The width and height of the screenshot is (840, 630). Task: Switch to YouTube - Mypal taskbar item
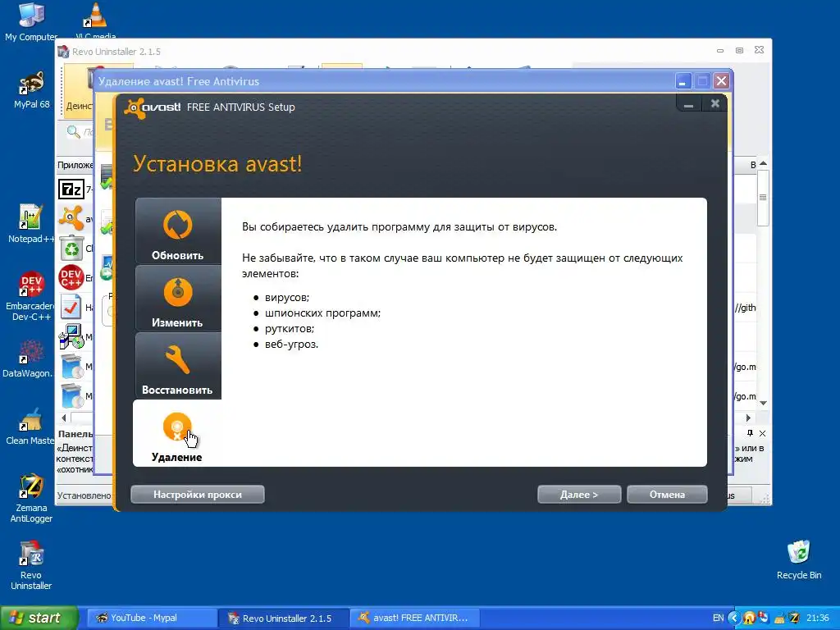click(x=152, y=619)
